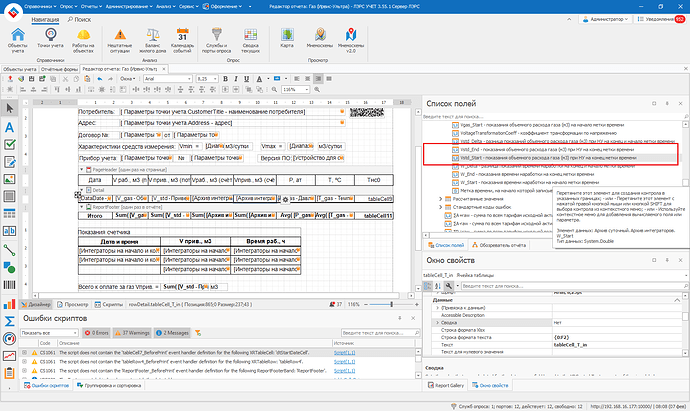The height and width of the screenshot is (411, 690).
Task: Select Vstd_End field in field list
Action: [544, 150]
